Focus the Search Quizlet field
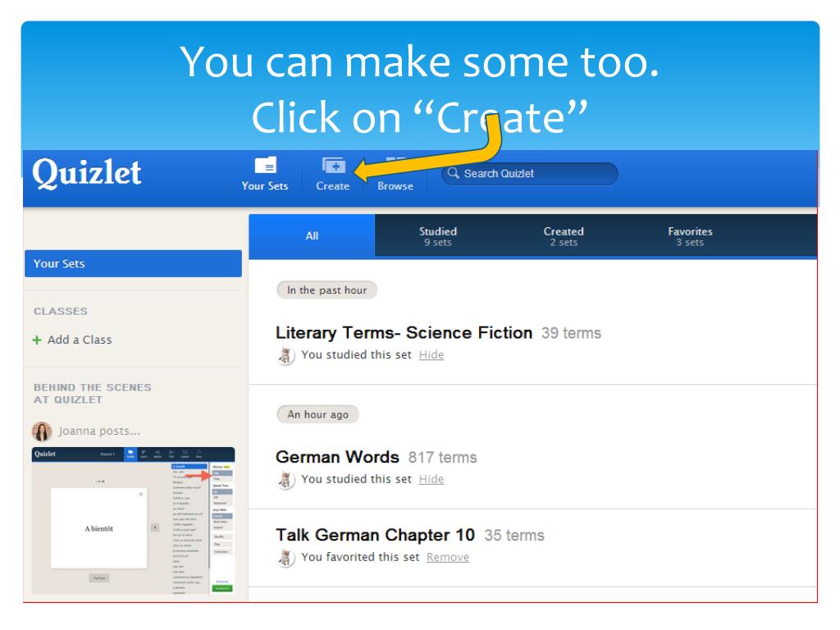 (x=529, y=174)
